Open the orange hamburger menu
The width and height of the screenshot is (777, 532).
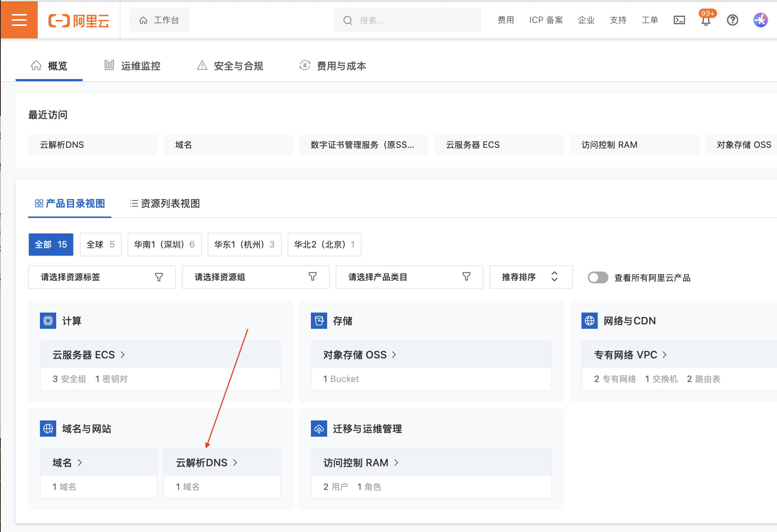[19, 20]
